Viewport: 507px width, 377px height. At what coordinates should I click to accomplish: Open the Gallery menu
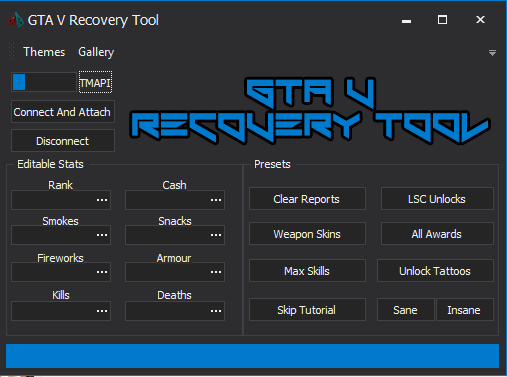96,52
